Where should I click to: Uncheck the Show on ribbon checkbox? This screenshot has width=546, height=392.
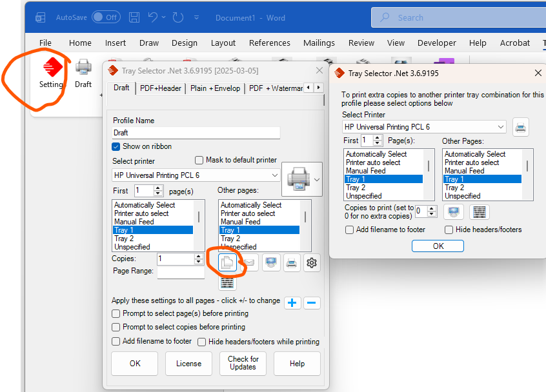pos(117,146)
